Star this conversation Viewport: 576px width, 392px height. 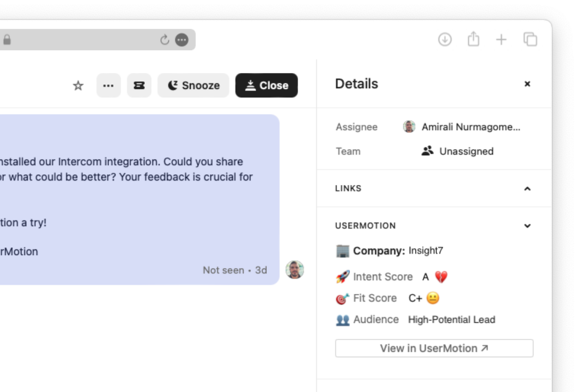[78, 85]
